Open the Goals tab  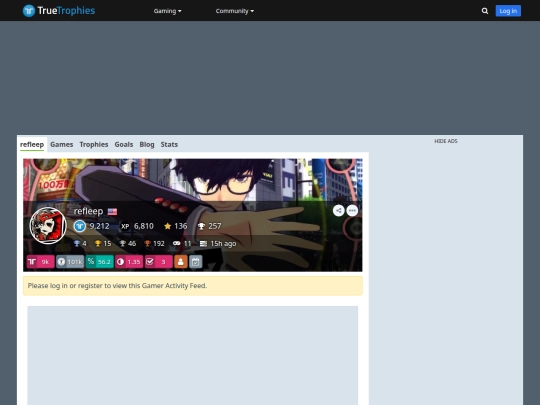click(x=124, y=145)
